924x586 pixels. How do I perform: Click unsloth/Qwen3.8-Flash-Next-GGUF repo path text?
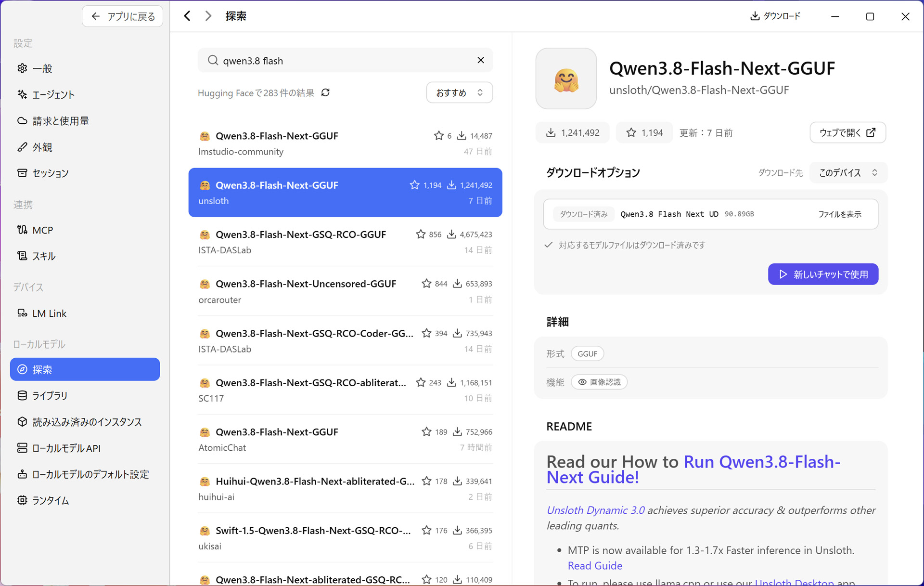coord(699,90)
